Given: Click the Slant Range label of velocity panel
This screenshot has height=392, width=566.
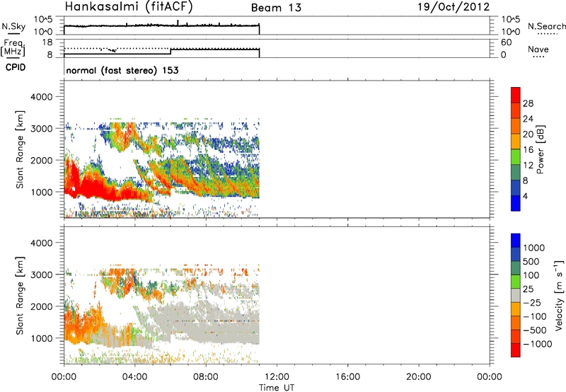Looking at the screenshot, I should [x=20, y=295].
